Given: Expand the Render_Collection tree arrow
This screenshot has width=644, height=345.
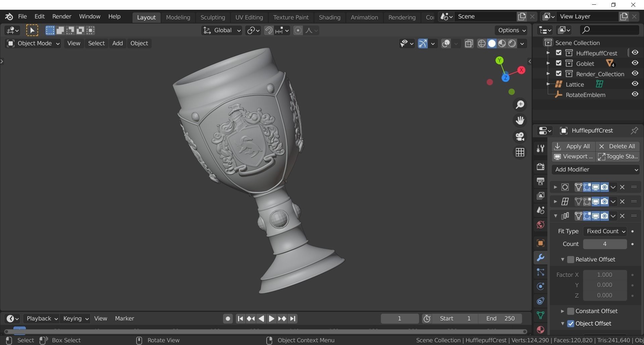Looking at the screenshot, I should [x=548, y=73].
